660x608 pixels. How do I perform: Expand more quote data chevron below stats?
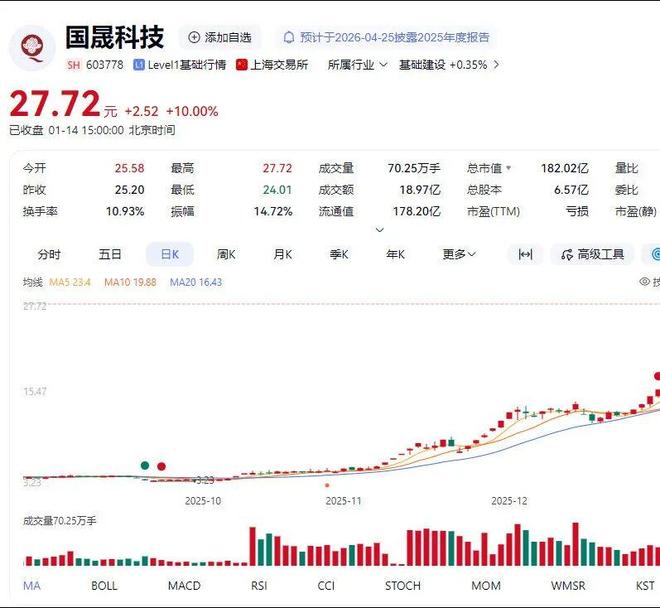[380, 230]
